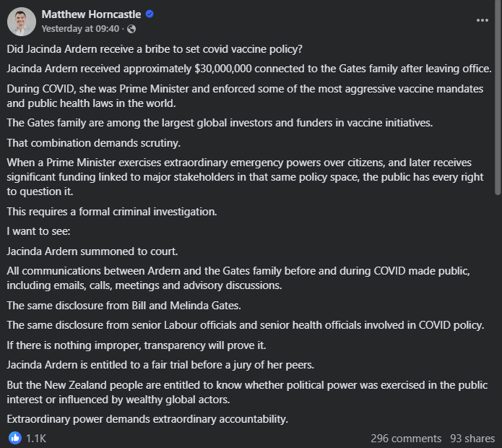Click the blue verified badge
The height and width of the screenshot is (448, 502).
pyautogui.click(x=150, y=14)
